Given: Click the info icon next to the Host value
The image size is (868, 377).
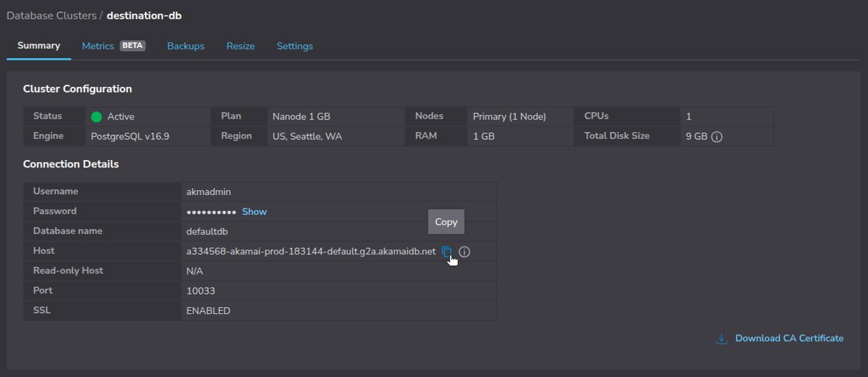Looking at the screenshot, I should (x=464, y=251).
